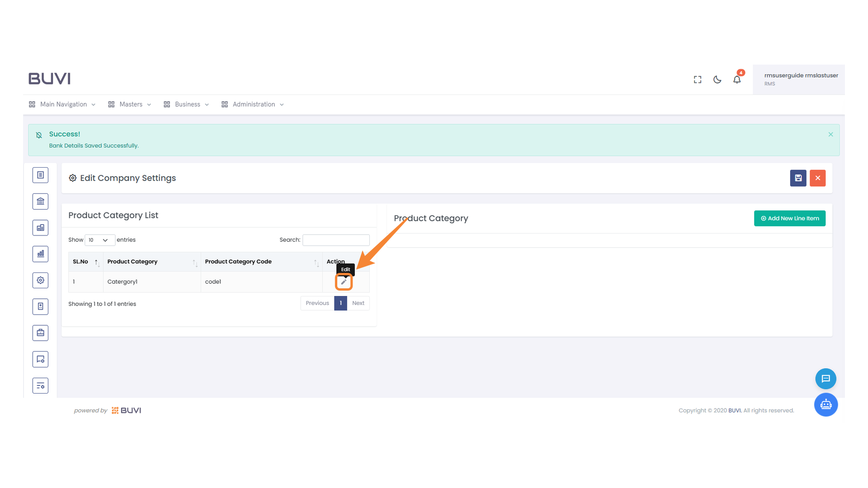The width and height of the screenshot is (868, 488).
Task: Open the Main Navigation menu
Action: coord(62,104)
